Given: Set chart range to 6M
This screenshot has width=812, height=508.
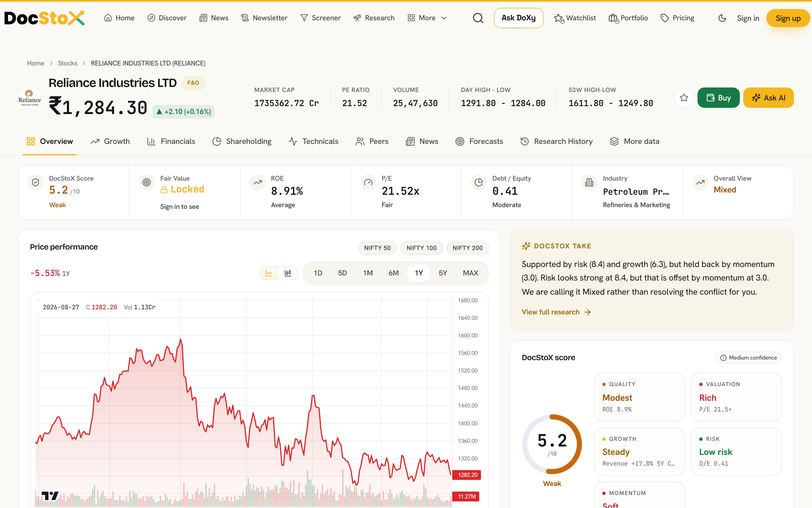Looking at the screenshot, I should point(394,273).
